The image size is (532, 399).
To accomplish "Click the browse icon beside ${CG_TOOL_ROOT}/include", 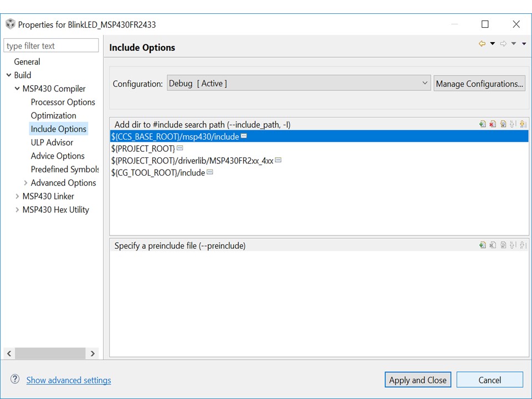I will pos(210,172).
